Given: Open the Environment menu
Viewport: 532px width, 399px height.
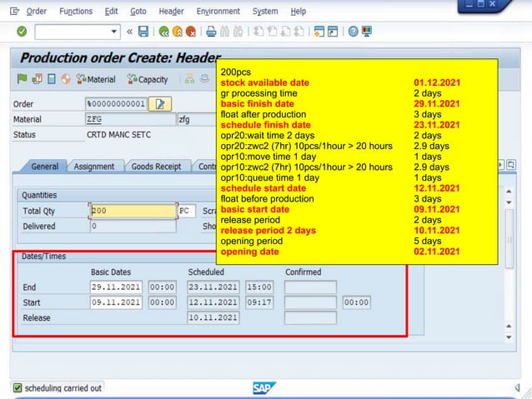Looking at the screenshot, I should pyautogui.click(x=218, y=11).
